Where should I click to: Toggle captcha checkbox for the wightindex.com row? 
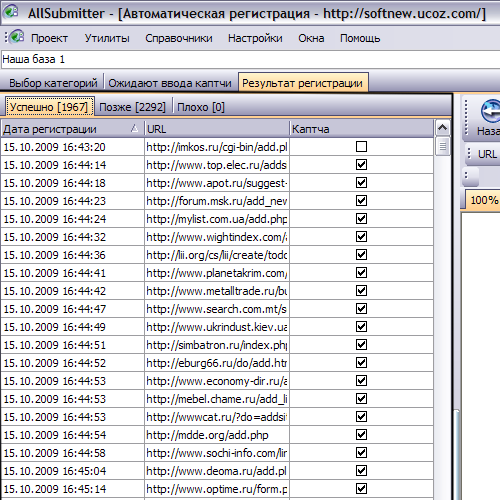(x=361, y=237)
